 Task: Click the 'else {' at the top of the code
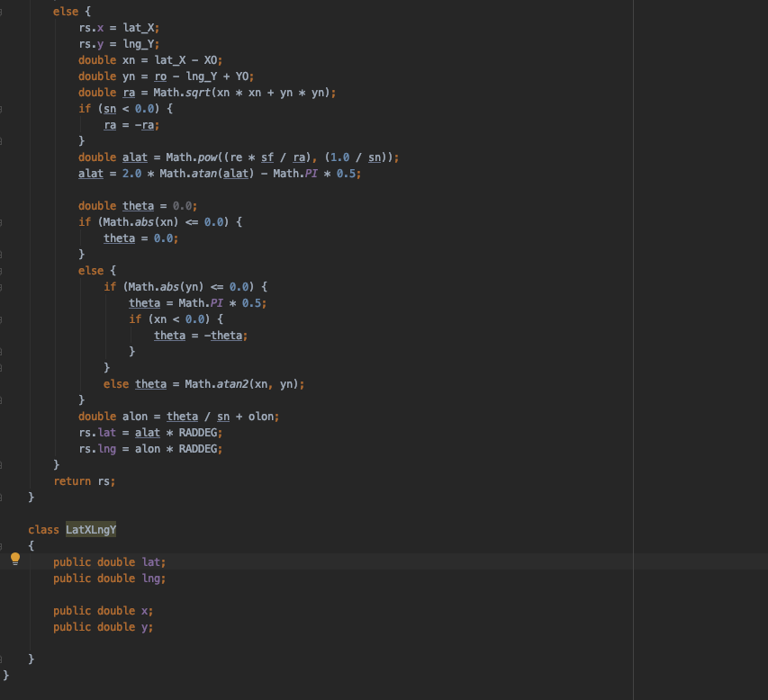(72, 12)
